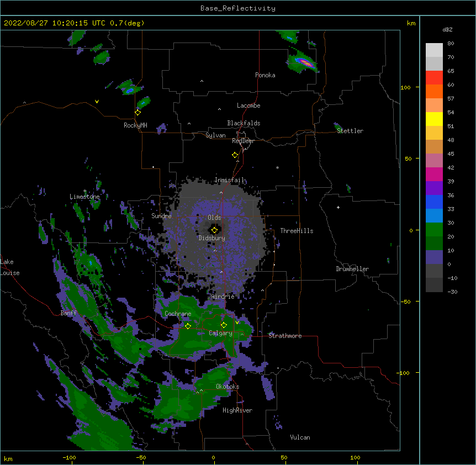
Task: Click the Base_Reflectivity title text
Action: pyautogui.click(x=238, y=8)
